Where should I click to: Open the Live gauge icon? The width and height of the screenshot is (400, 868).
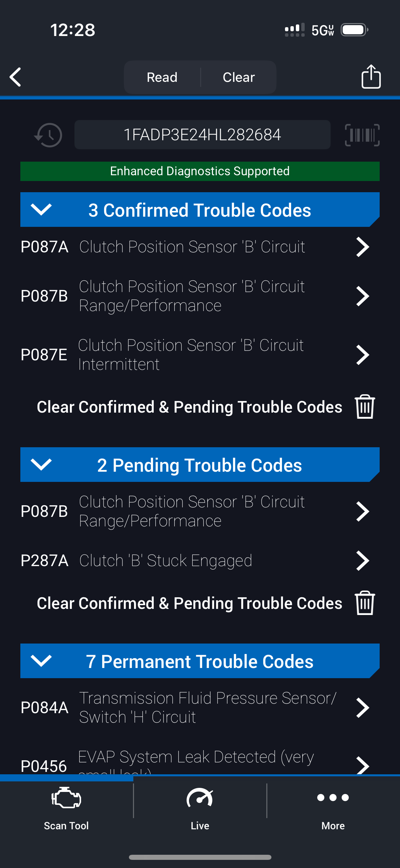[200, 797]
